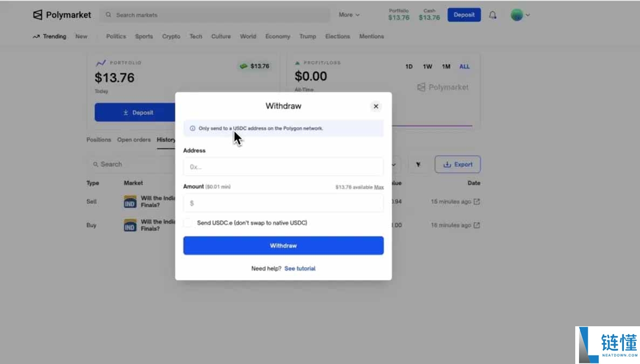Click the blue Withdraw button
The height and width of the screenshot is (364, 640).
[283, 246]
